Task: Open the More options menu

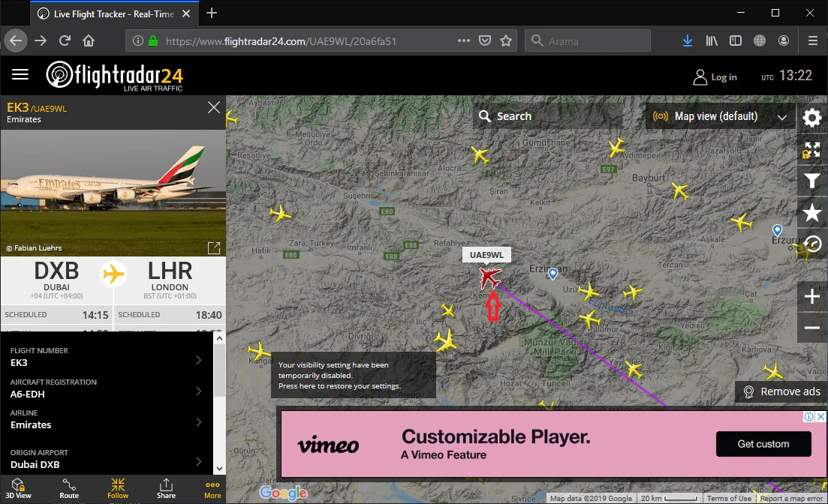Action: click(x=212, y=490)
